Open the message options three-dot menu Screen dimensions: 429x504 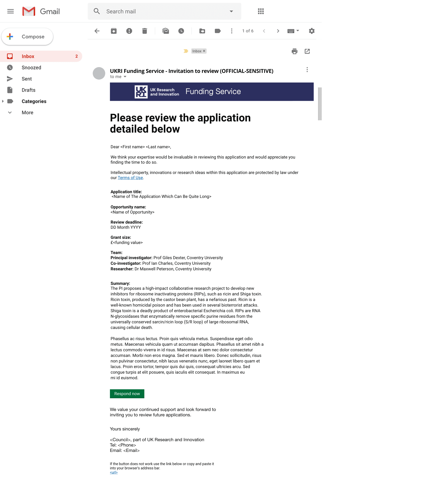307,70
